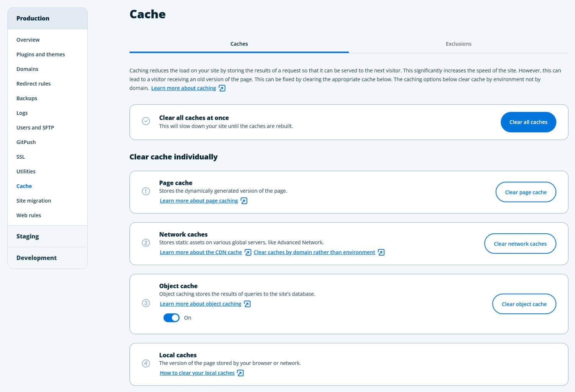
Task: Open Backups in the sidebar menu
Action: (x=27, y=98)
